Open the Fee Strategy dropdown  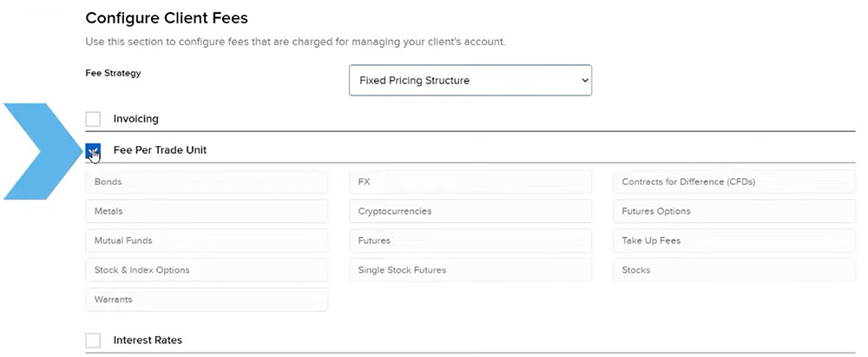pyautogui.click(x=470, y=81)
